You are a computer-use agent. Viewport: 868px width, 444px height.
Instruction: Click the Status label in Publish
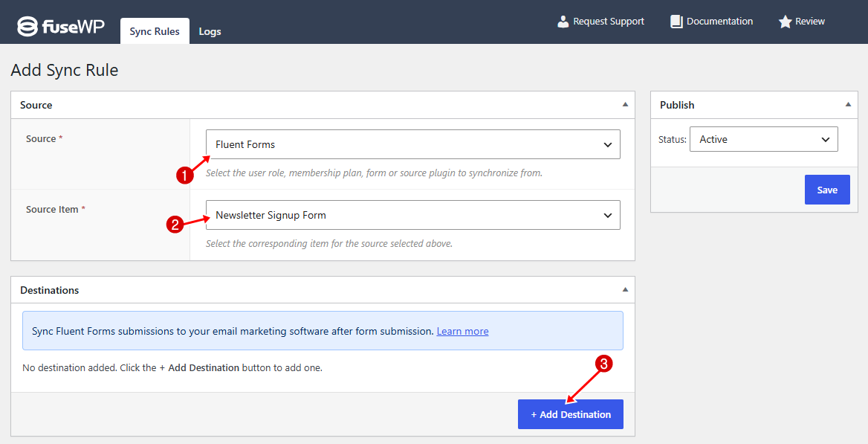(672, 140)
